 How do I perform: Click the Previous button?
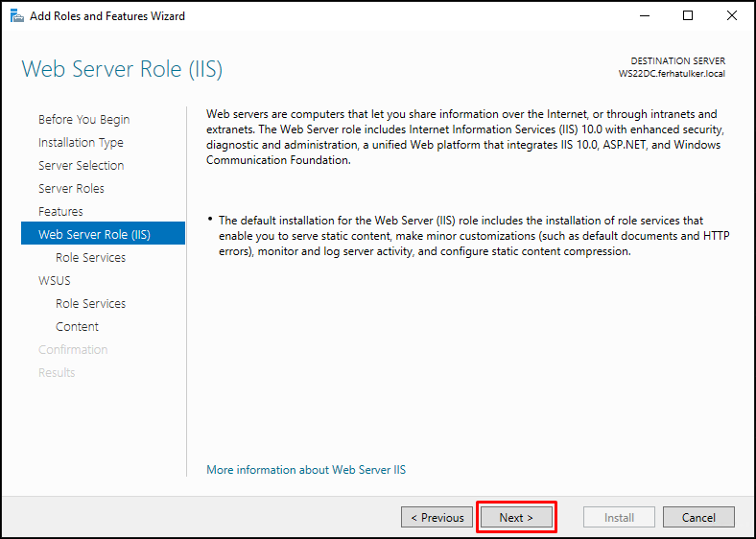(x=437, y=517)
